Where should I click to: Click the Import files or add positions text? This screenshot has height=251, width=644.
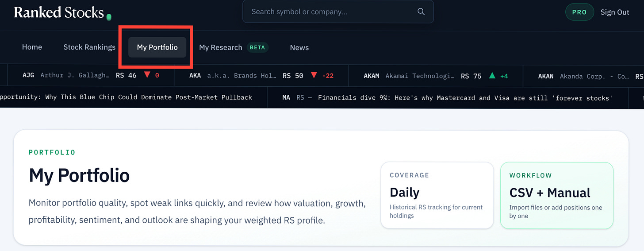click(556, 211)
